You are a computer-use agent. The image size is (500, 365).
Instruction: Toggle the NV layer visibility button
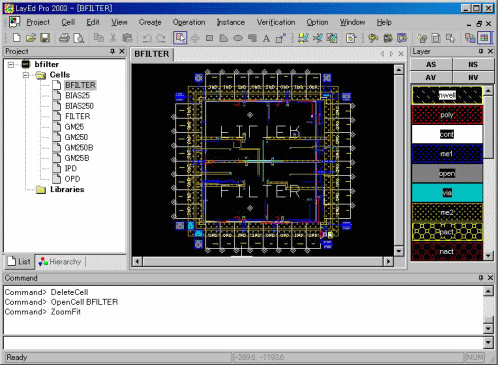pyautogui.click(x=473, y=77)
